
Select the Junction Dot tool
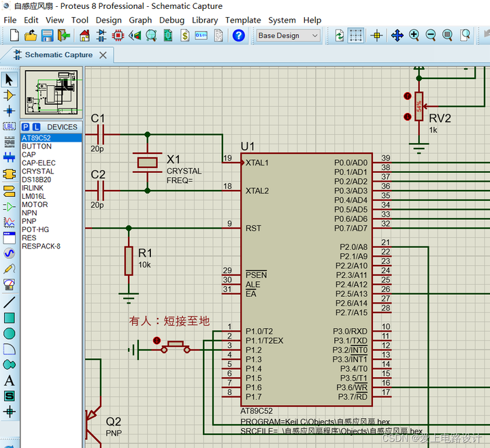pyautogui.click(x=10, y=110)
